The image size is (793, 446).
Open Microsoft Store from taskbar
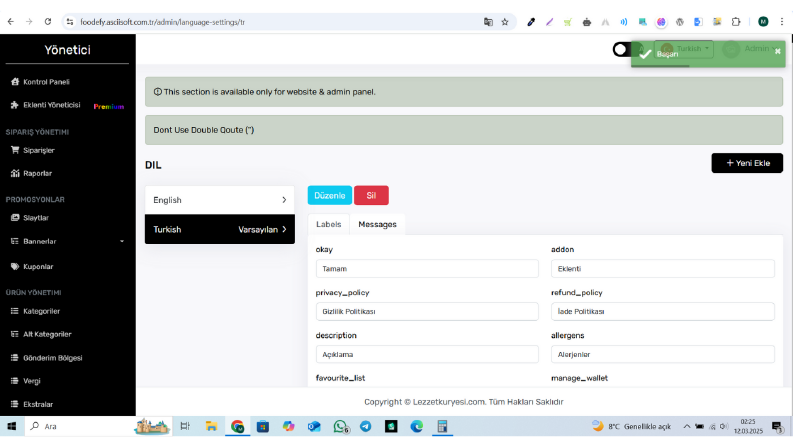(262, 426)
